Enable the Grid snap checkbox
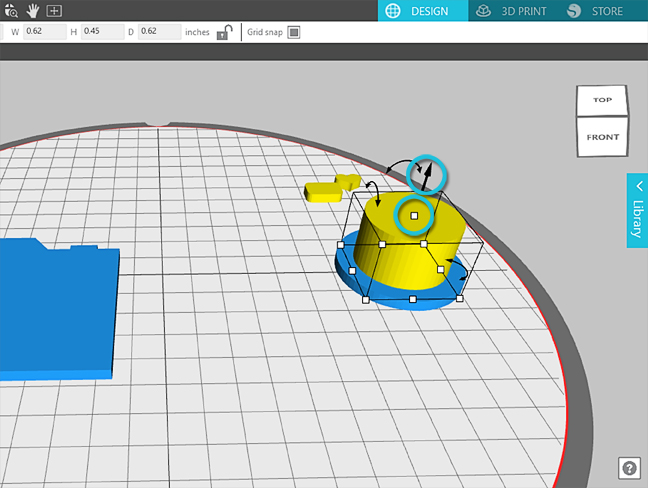 (x=294, y=32)
